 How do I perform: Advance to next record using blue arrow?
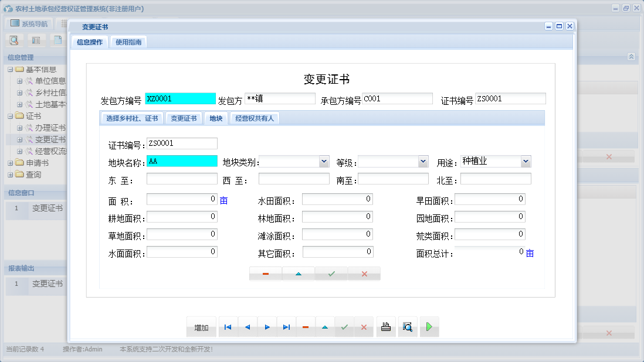(267, 327)
